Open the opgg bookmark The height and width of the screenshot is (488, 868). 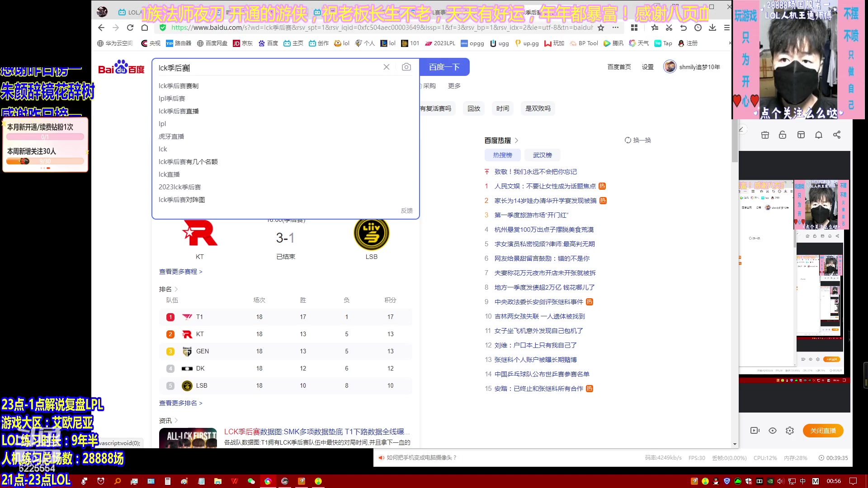click(x=472, y=43)
